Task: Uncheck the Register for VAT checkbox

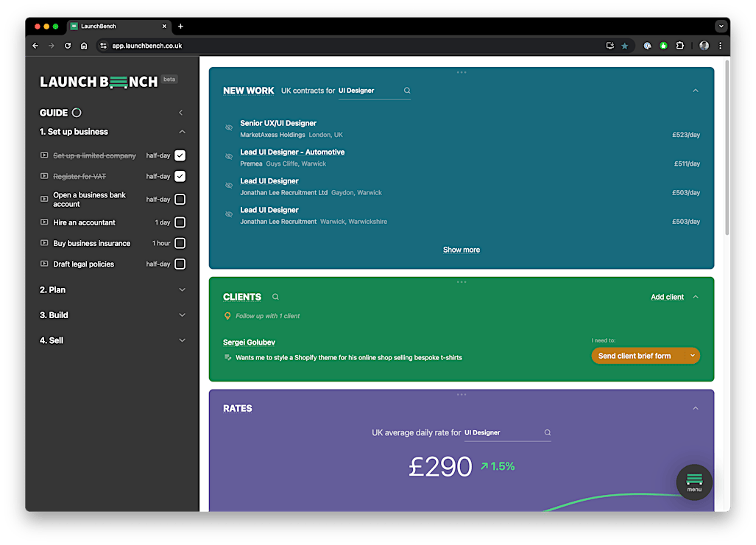Action: coord(180,177)
